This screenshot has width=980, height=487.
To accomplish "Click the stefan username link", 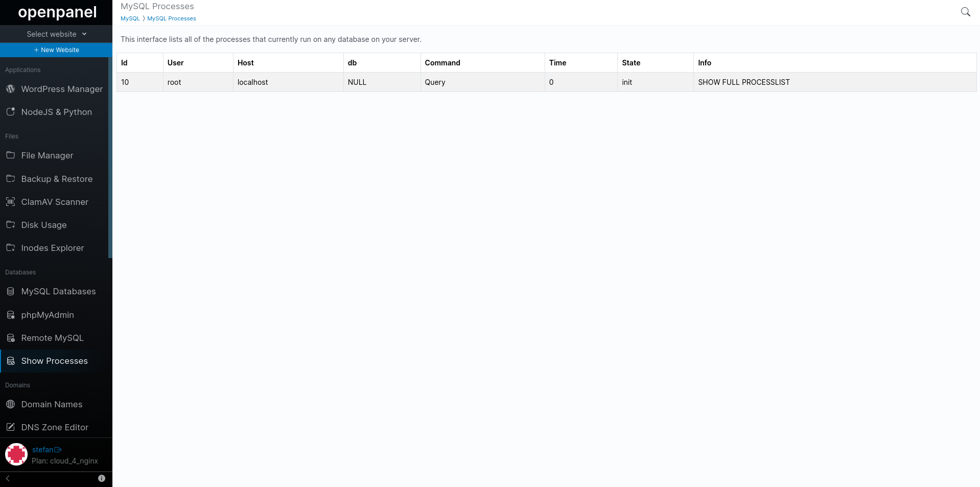I will 42,450.
